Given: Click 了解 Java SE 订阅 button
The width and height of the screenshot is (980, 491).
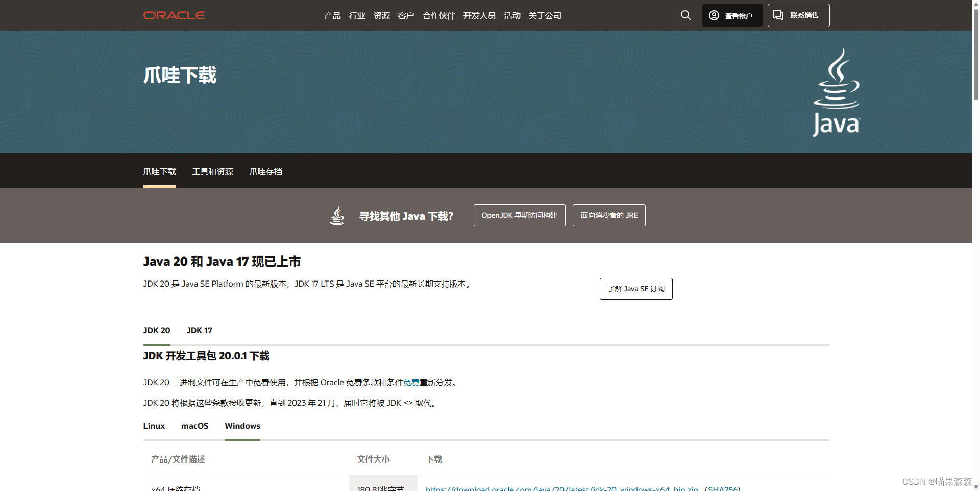Looking at the screenshot, I should [636, 289].
